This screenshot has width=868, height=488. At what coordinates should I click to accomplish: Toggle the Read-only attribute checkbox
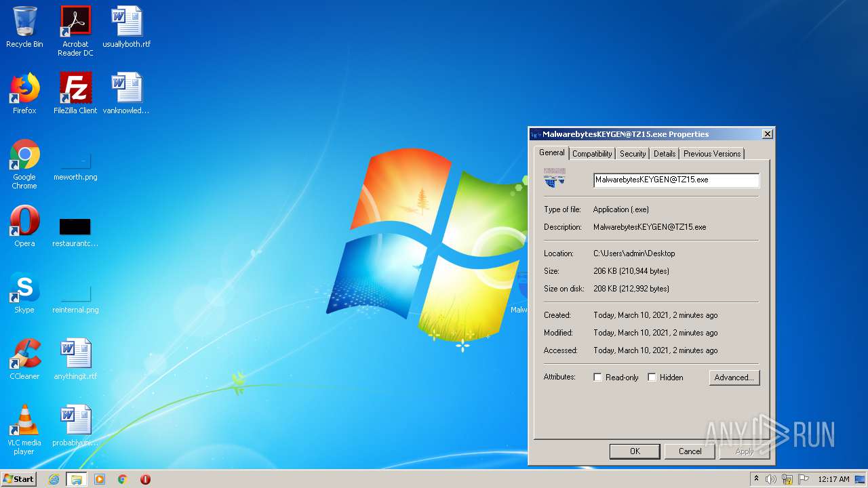(597, 378)
